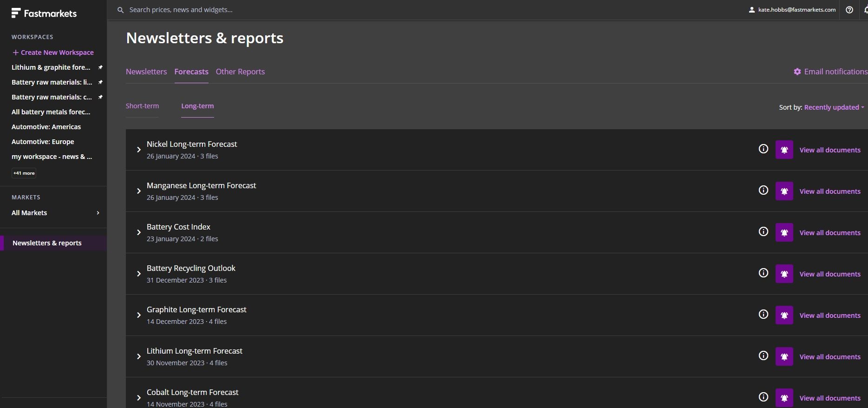The image size is (868, 408).
Task: Show info for Manganese Long-term Forecast
Action: (764, 190)
